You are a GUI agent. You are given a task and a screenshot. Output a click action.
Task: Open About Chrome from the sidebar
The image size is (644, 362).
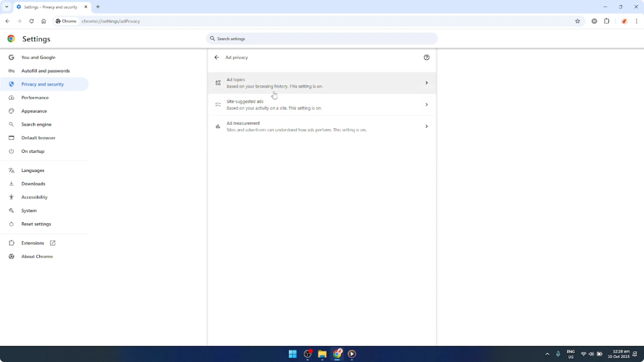[37, 256]
